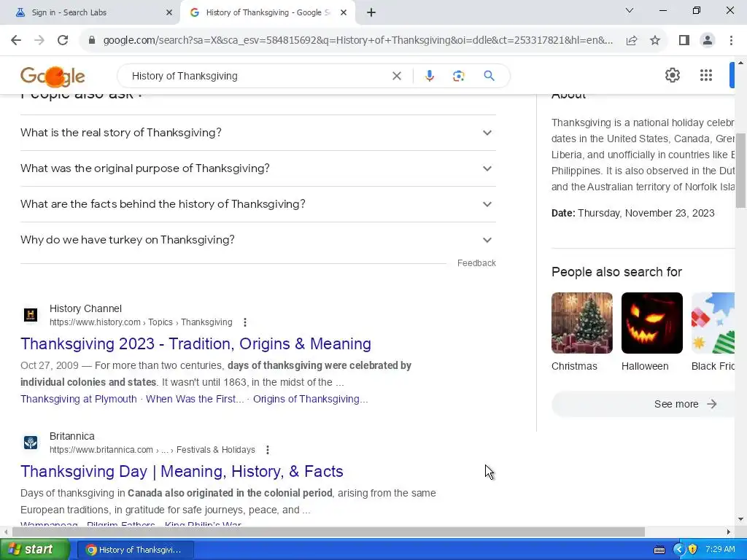This screenshot has height=560, width=747.
Task: Open the 'Thanksgiving at Plymouth' sitelink
Action: pos(79,399)
